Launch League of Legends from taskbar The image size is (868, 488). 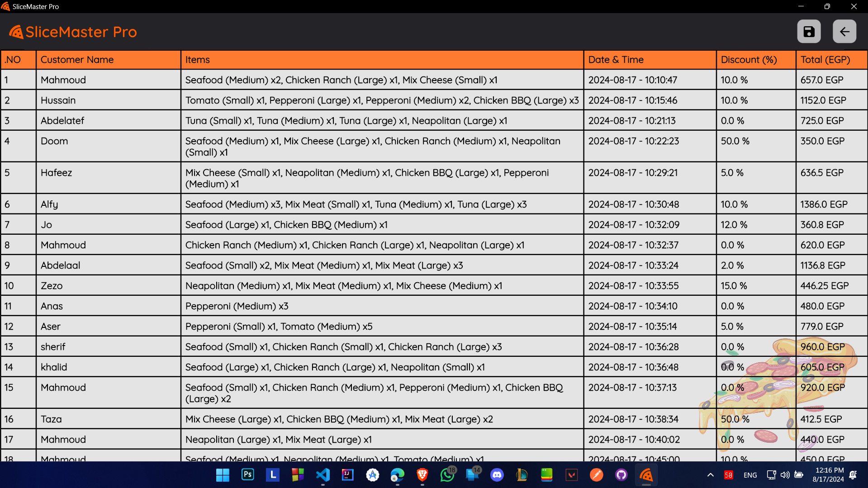[522, 475]
